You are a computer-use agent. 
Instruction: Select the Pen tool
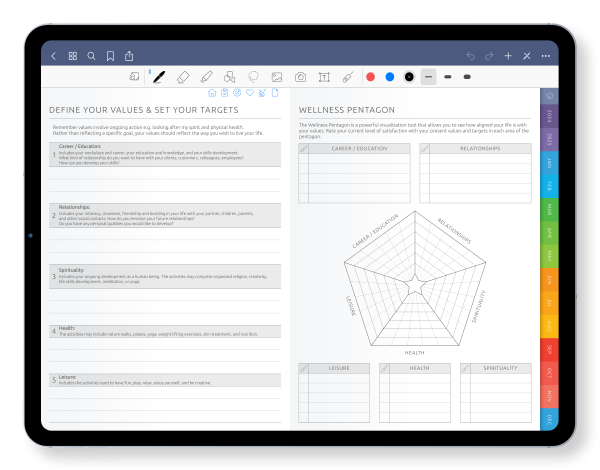pos(159,77)
